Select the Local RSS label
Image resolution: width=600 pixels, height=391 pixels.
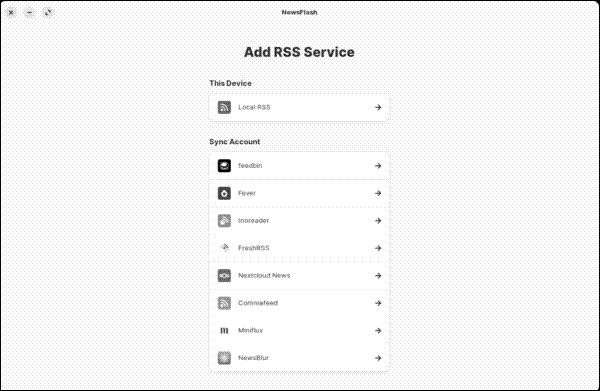coord(254,107)
